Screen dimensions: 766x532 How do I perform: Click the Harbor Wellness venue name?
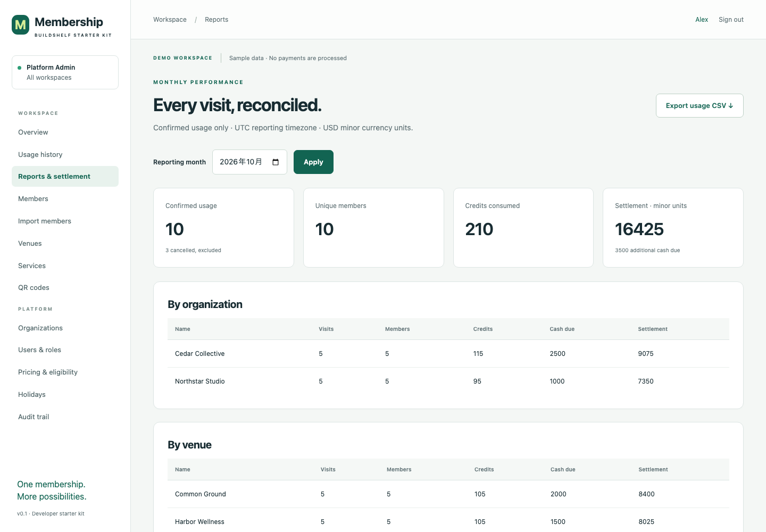coord(199,522)
